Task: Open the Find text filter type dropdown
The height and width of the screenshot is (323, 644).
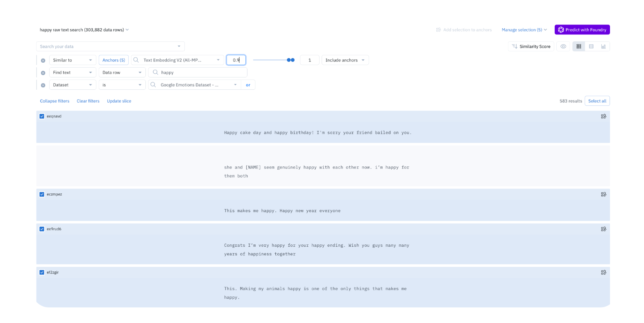Action: [x=73, y=73]
